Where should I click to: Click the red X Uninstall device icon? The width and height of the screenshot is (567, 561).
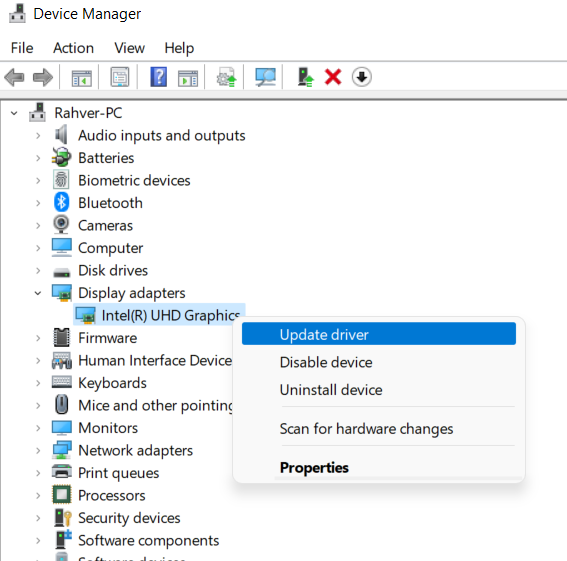pyautogui.click(x=333, y=77)
